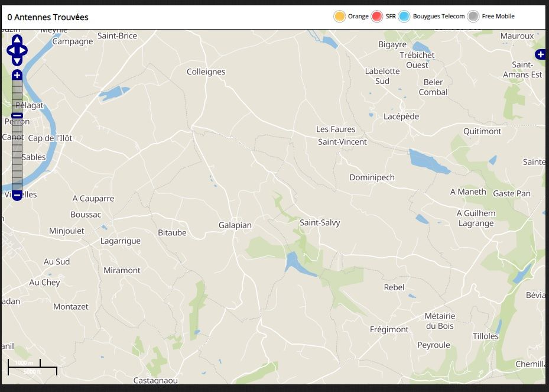Click the Galapian town label on map
This screenshot has width=549, height=392.
point(235,225)
